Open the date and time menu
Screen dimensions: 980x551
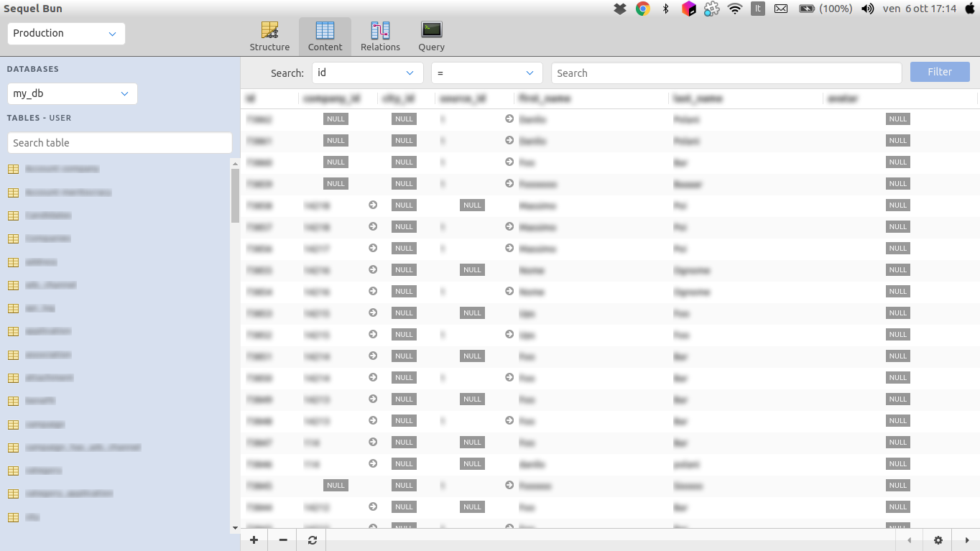[x=920, y=9]
